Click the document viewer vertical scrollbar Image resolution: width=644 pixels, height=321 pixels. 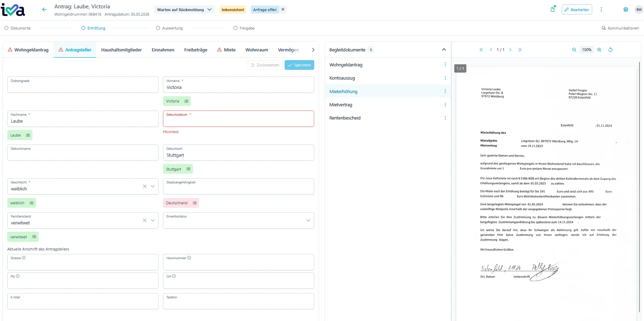click(x=639, y=188)
